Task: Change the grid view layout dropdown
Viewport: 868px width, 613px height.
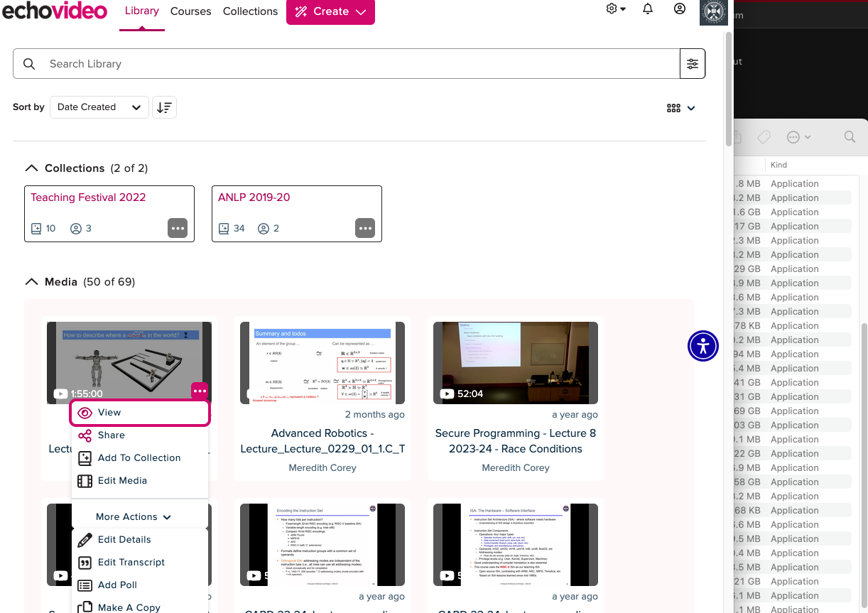Action: (x=680, y=108)
